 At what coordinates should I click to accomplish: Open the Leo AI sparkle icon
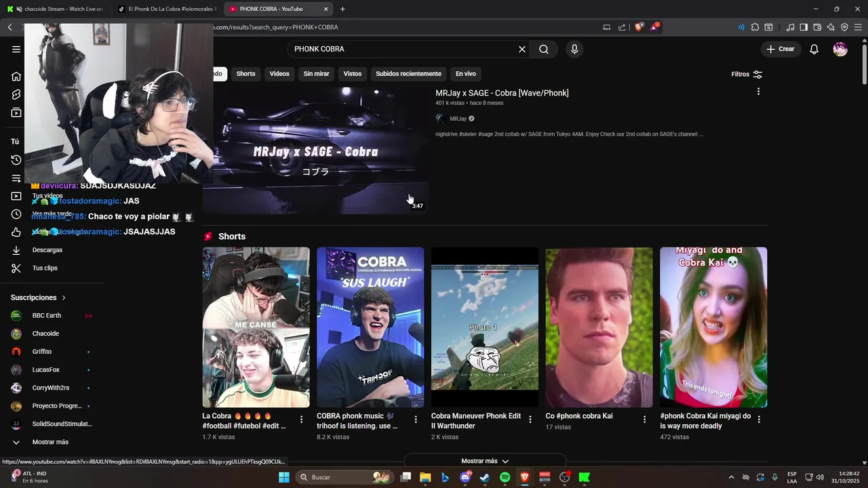[x=831, y=27]
